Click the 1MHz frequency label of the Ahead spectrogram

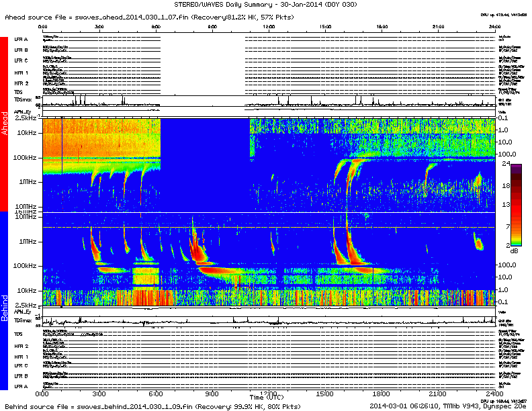28,182
